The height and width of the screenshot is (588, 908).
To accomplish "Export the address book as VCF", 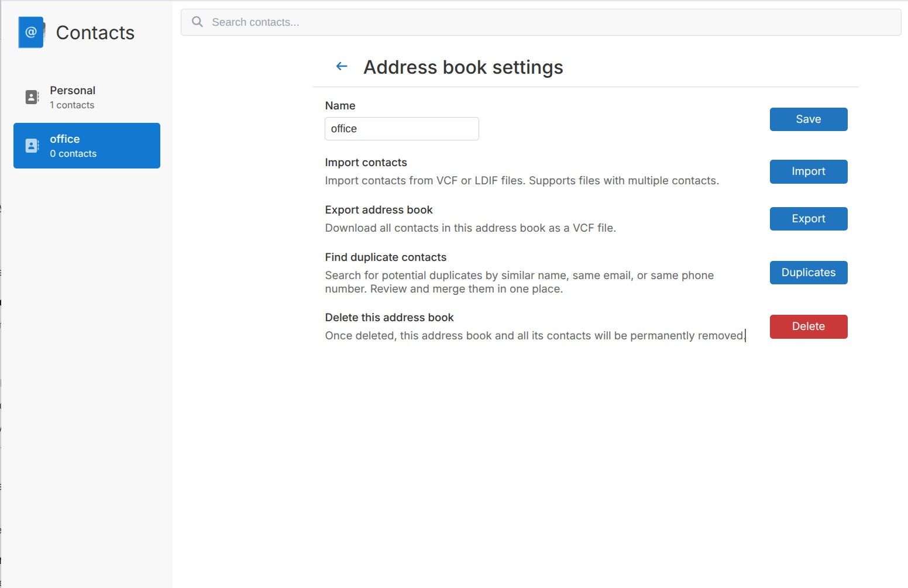I will (x=809, y=219).
